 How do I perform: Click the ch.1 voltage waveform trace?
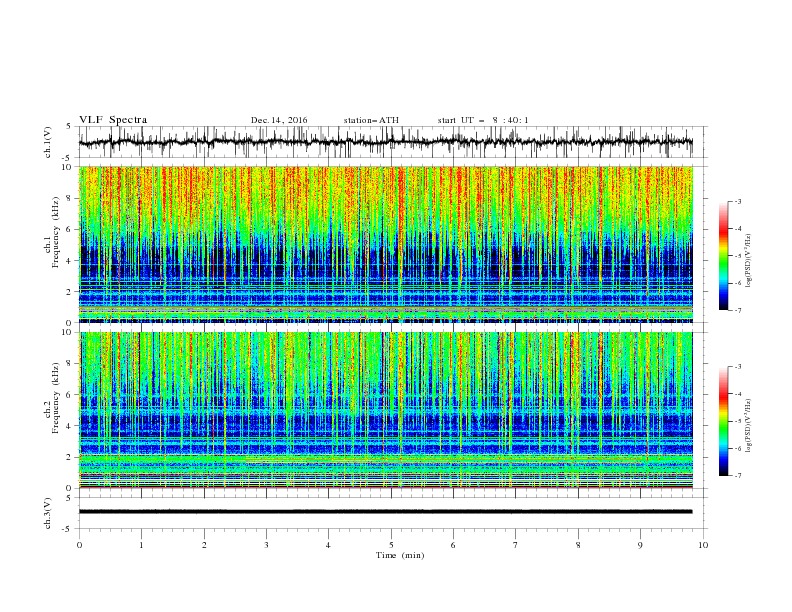pos(385,142)
